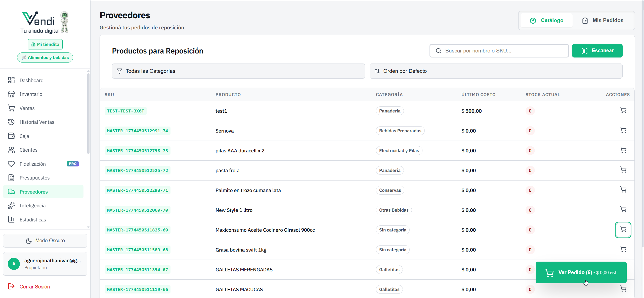Switch to Mis Pedidos tab
Image resolution: width=644 pixels, height=298 pixels.
[603, 20]
